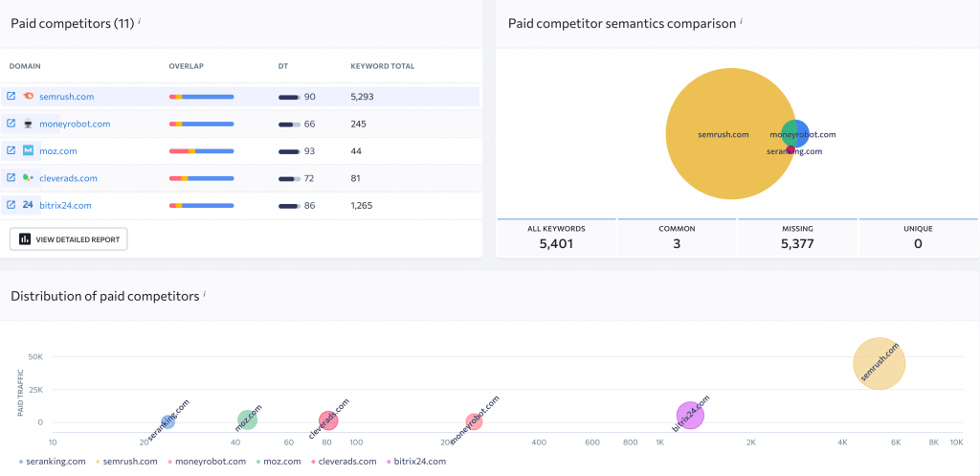Select the All Keywords 5,401 tab
The image size is (980, 476).
click(556, 238)
